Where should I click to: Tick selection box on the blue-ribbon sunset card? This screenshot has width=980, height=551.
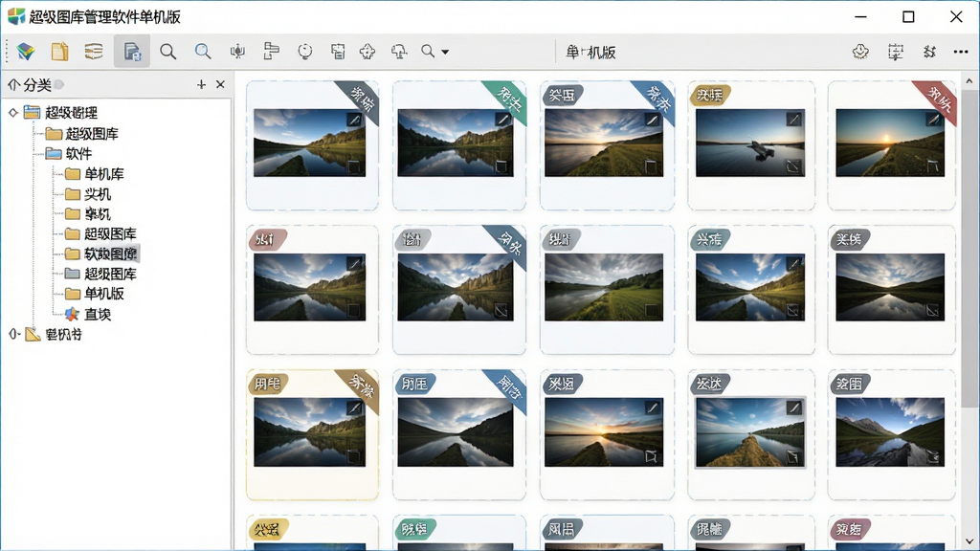(x=651, y=166)
